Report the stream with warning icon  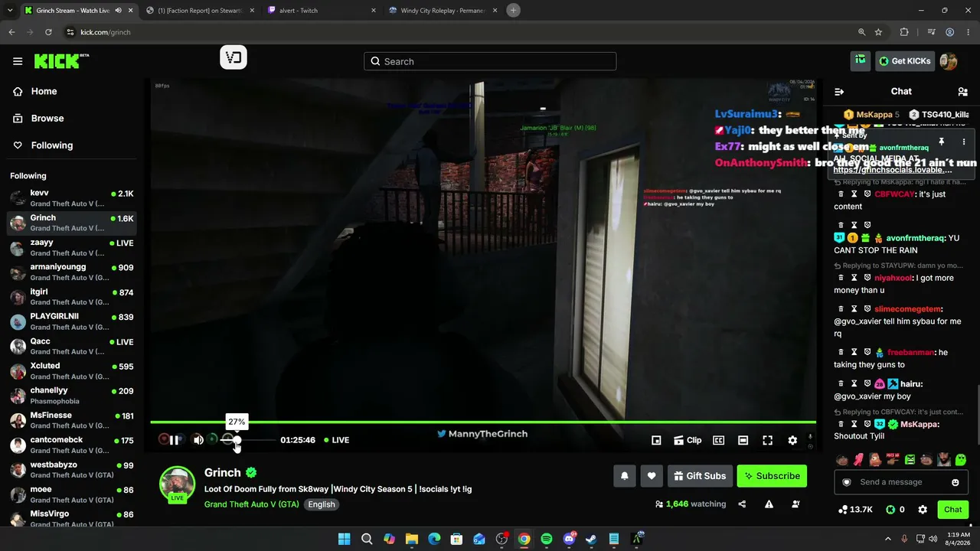pos(769,504)
